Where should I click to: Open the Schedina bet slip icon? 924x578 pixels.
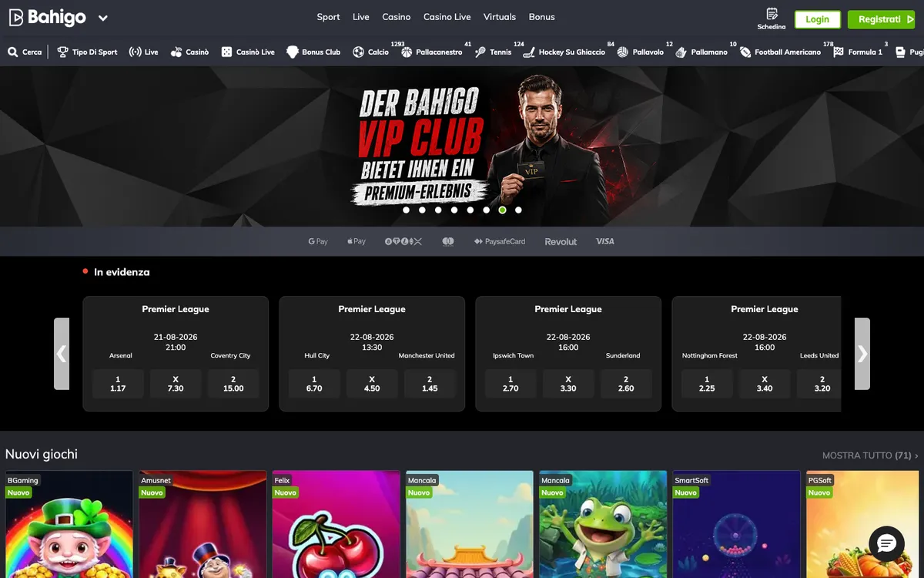(772, 18)
